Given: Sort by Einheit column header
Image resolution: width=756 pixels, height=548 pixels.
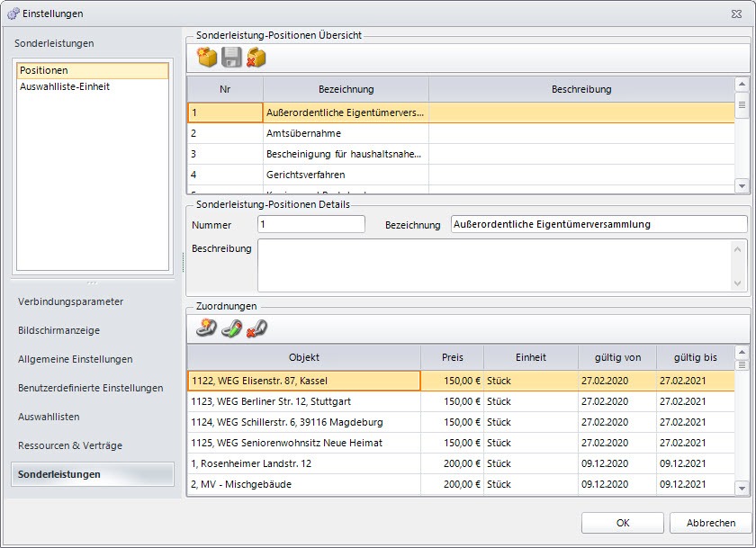Looking at the screenshot, I should pos(531,357).
